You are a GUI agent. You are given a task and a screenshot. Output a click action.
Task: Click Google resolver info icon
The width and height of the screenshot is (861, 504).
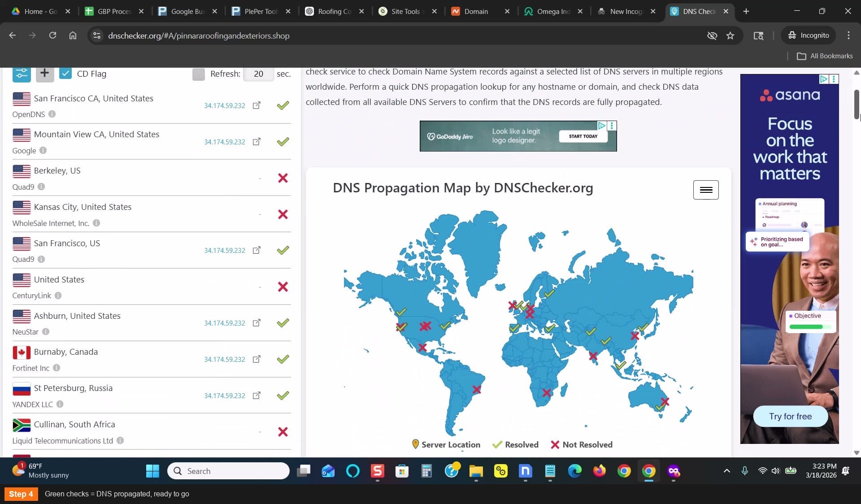[x=43, y=150]
